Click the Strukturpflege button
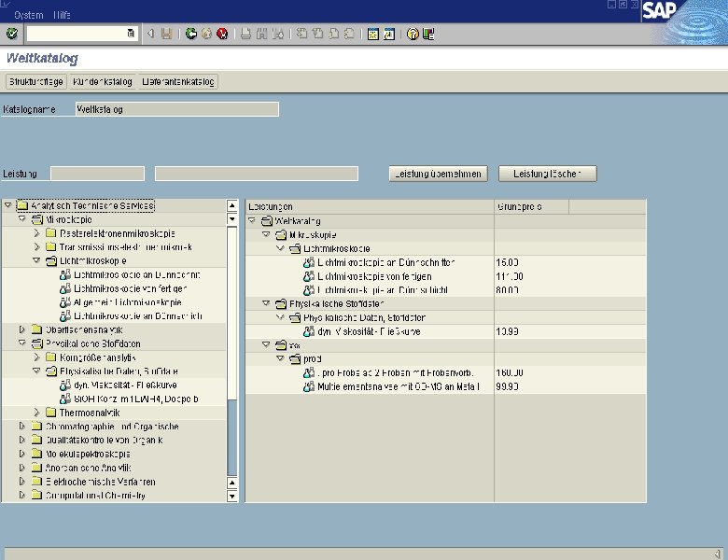Viewport: 728px width, 560px height. 36,82
